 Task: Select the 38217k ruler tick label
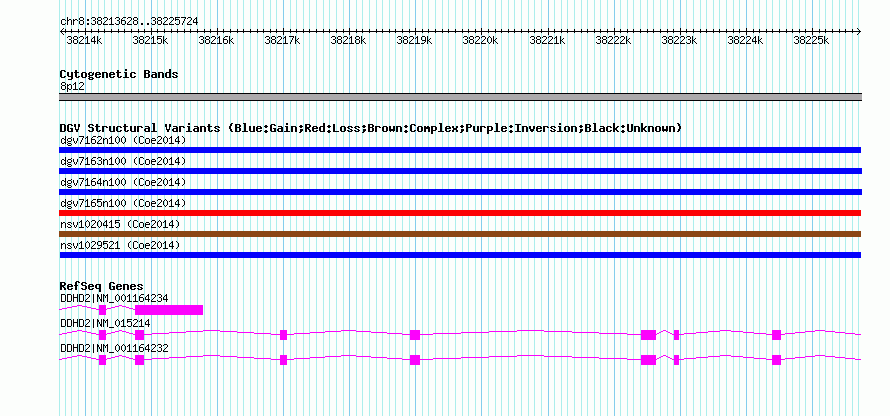point(283,40)
